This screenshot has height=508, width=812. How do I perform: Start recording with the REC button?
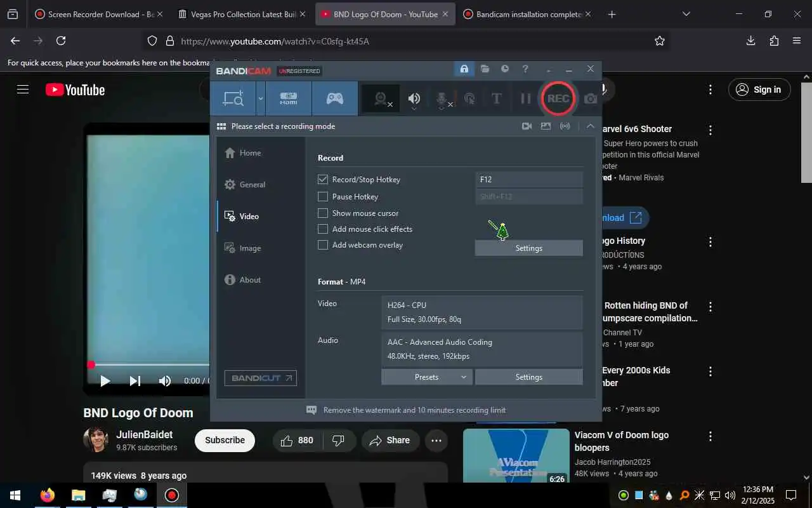[558, 98]
